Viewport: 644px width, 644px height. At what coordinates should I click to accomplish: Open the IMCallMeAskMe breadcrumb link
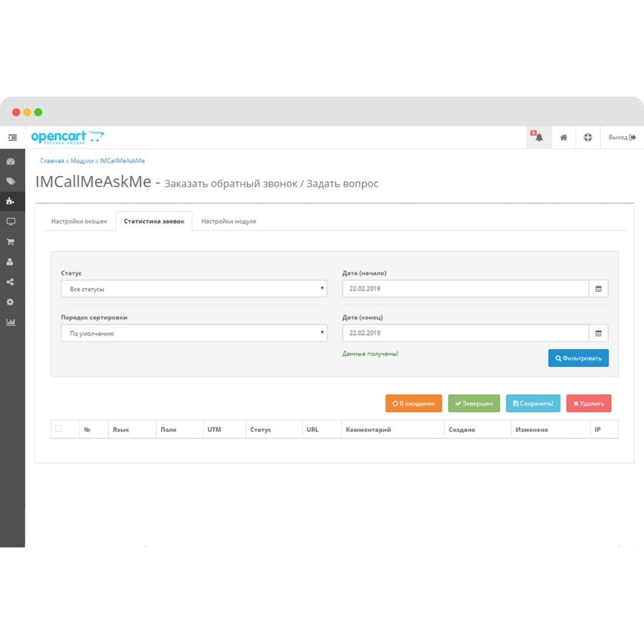click(122, 161)
